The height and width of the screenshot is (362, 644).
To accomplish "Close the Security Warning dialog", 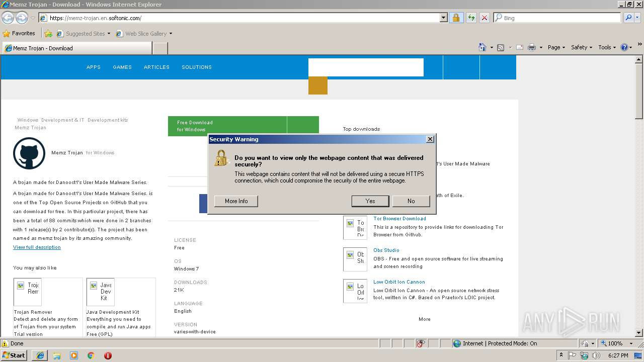I will [x=430, y=139].
